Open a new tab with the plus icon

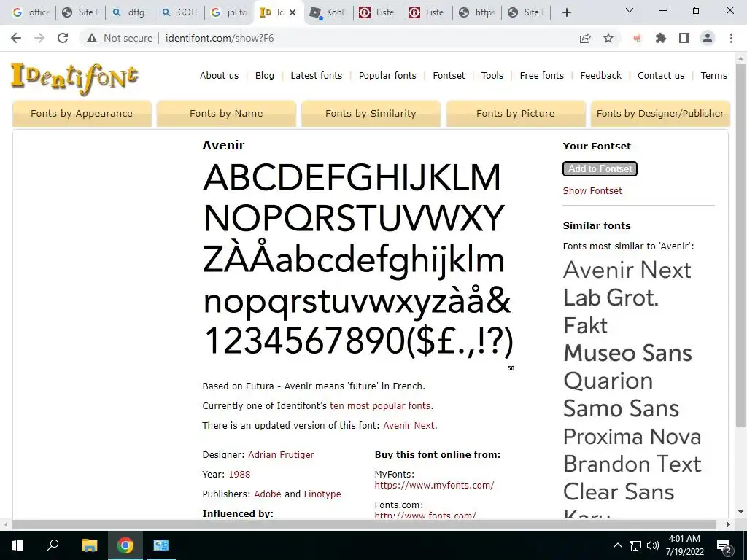[566, 12]
